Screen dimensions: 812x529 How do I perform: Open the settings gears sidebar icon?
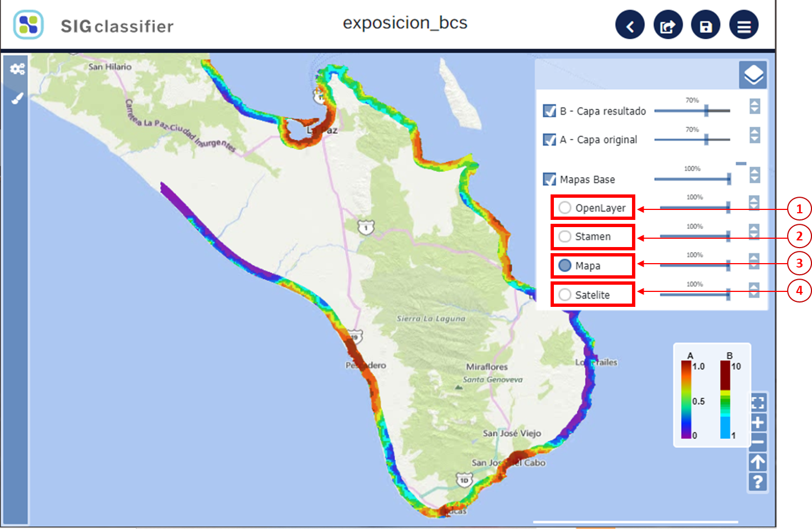coord(18,69)
